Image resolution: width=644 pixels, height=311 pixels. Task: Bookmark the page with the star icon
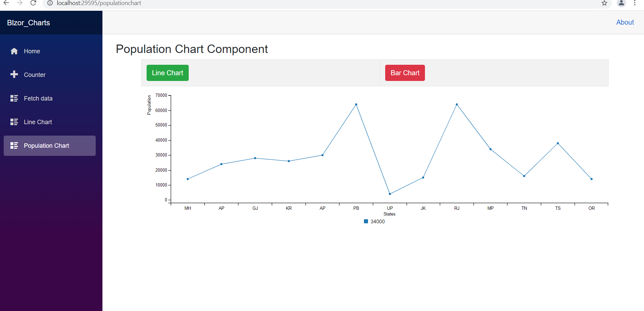(604, 4)
